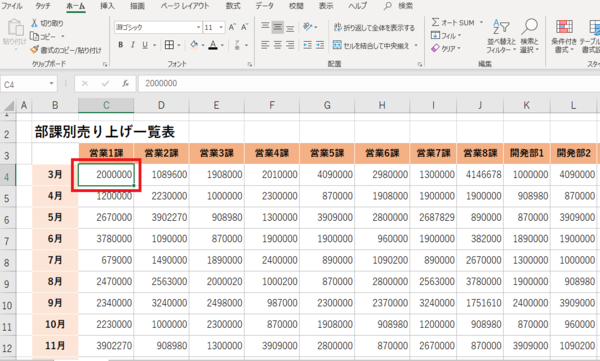This screenshot has width=600, height=361.
Task: Open the Formulas (数式) tab
Action: coord(233,6)
